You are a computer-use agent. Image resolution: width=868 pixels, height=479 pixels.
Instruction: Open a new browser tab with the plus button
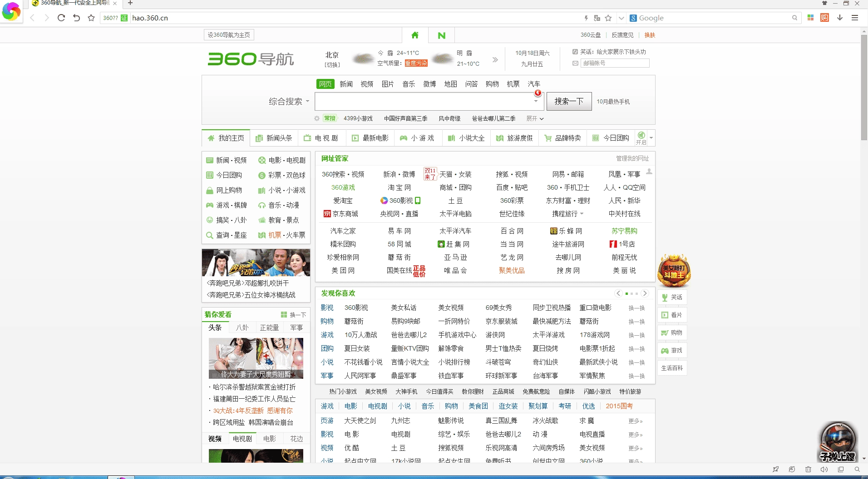[130, 3]
